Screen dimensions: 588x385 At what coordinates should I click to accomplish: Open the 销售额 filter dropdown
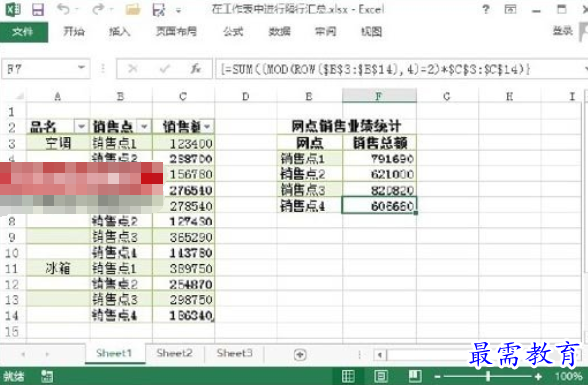click(x=208, y=127)
